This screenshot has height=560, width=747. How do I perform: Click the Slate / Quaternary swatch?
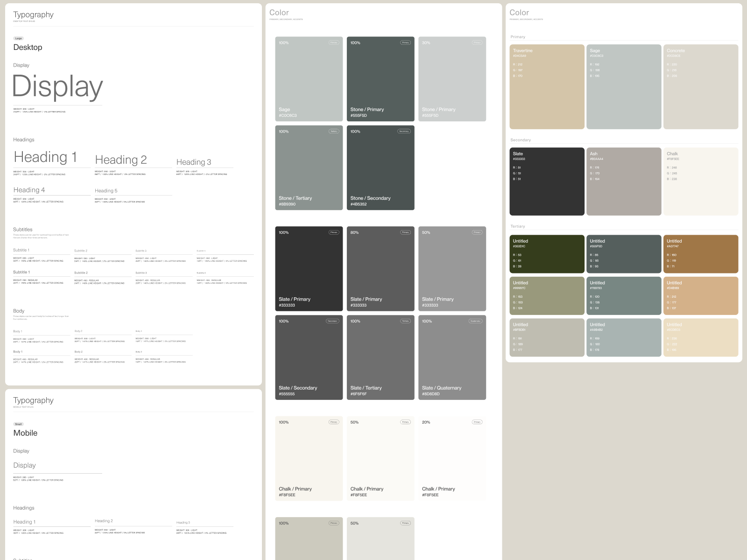452,357
